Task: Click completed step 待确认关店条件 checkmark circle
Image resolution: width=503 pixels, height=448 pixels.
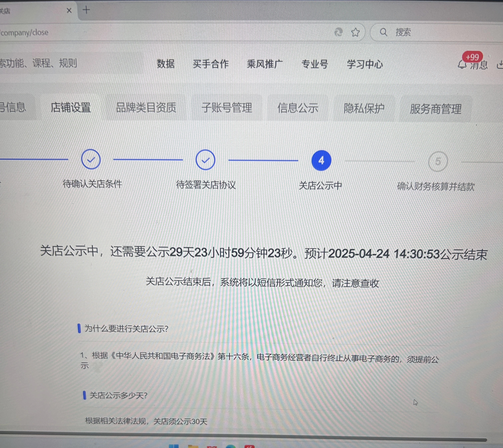Action: coord(91,160)
